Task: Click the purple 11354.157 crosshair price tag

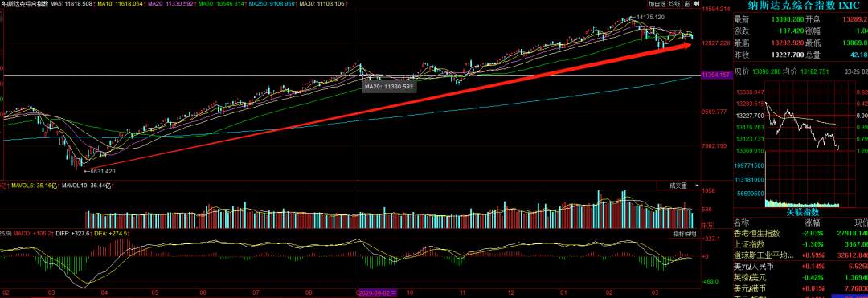Action: tap(716, 75)
